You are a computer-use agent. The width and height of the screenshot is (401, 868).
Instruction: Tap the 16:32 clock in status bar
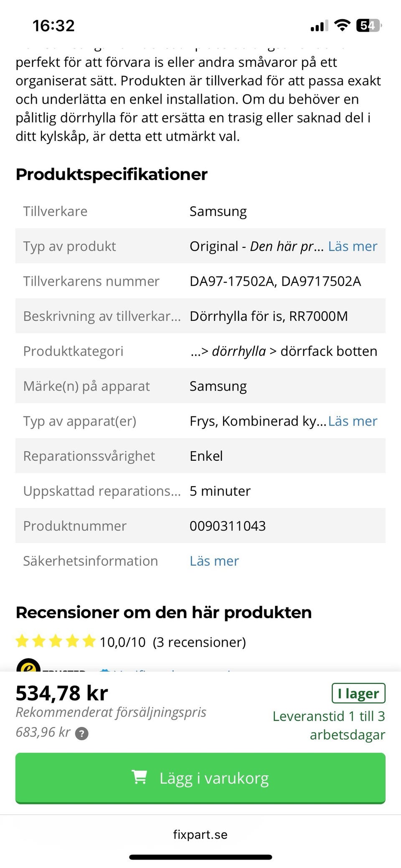pyautogui.click(x=53, y=25)
